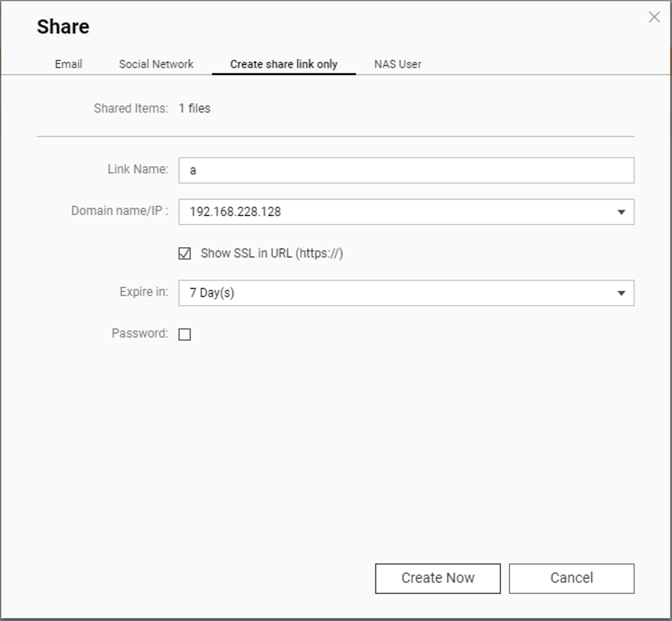Click the Show SSL in URL label
The height and width of the screenshot is (621, 672).
(271, 253)
